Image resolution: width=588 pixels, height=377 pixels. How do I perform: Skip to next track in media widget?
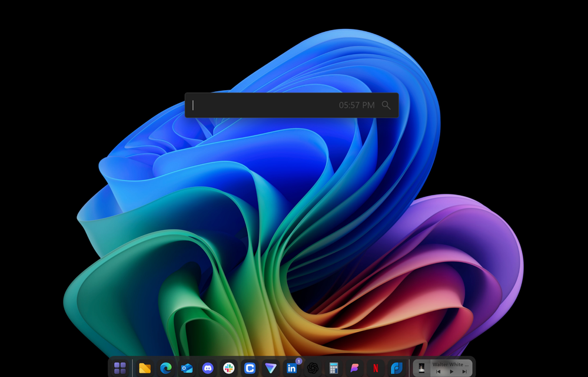coord(464,372)
